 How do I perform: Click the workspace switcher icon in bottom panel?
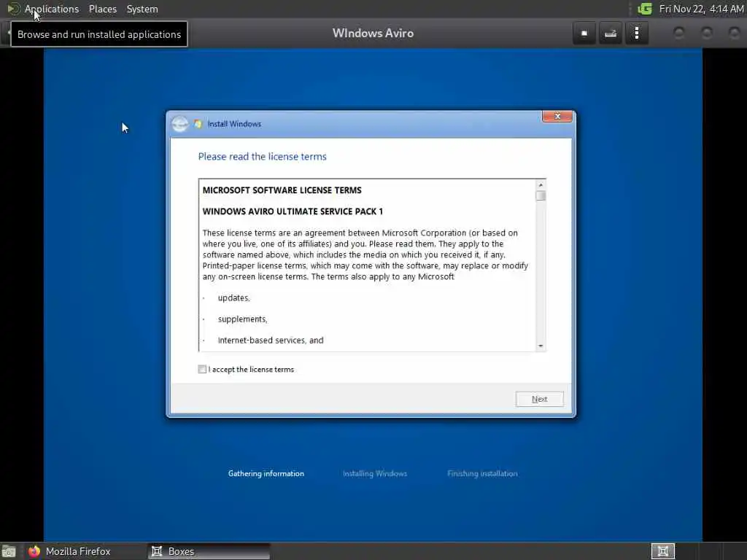tap(662, 551)
